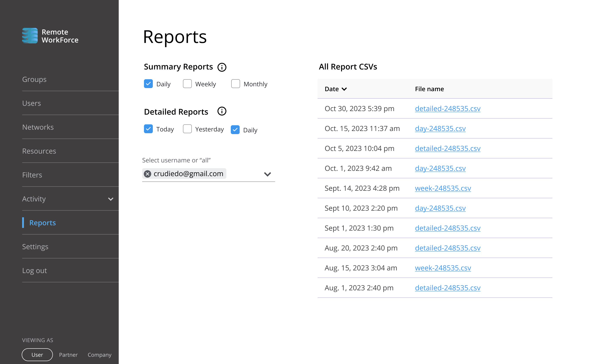Uncheck the Detailed Reports Daily checkbox
Image resolution: width=598 pixels, height=364 pixels.
(235, 130)
